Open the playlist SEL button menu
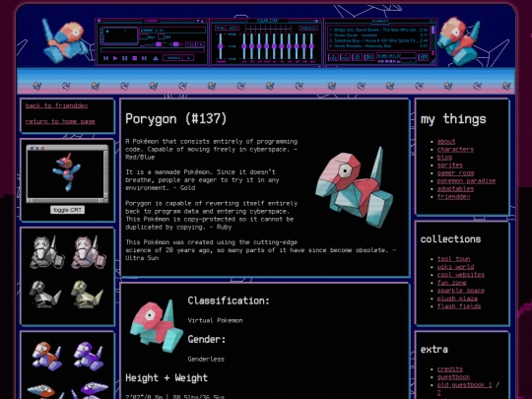 click(358, 57)
